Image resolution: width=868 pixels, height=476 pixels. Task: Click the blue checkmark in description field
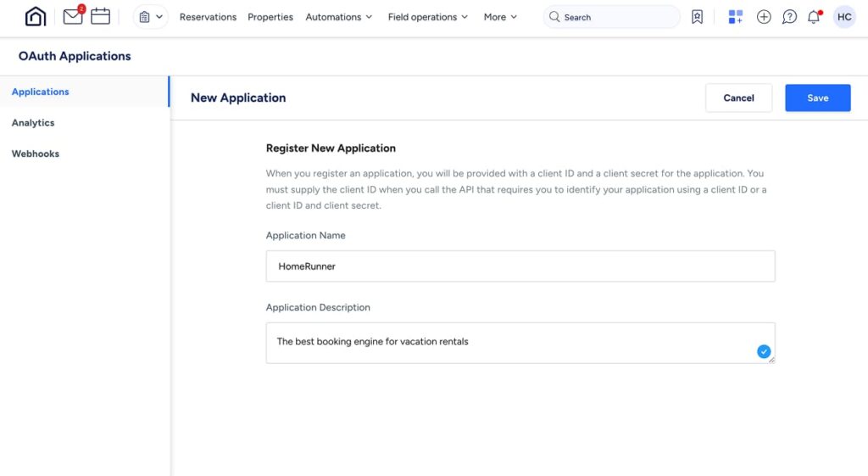(764, 351)
